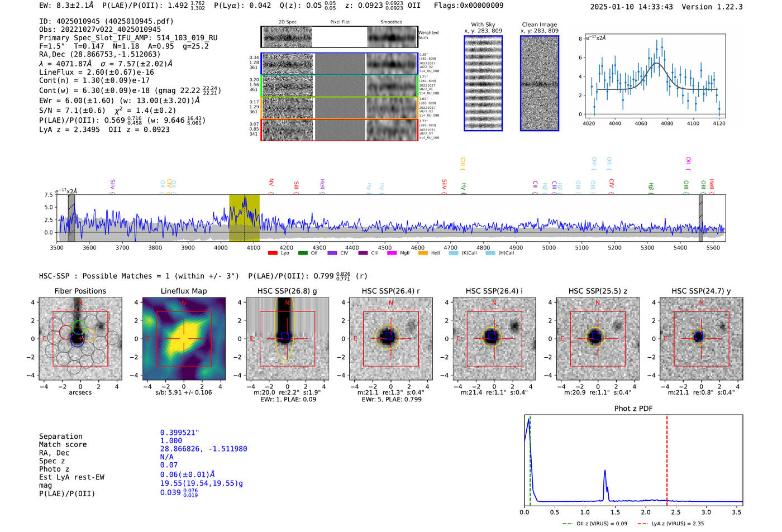
Task: Click the 2025-01-10 14:33:43 timestamp
Action: [632, 7]
